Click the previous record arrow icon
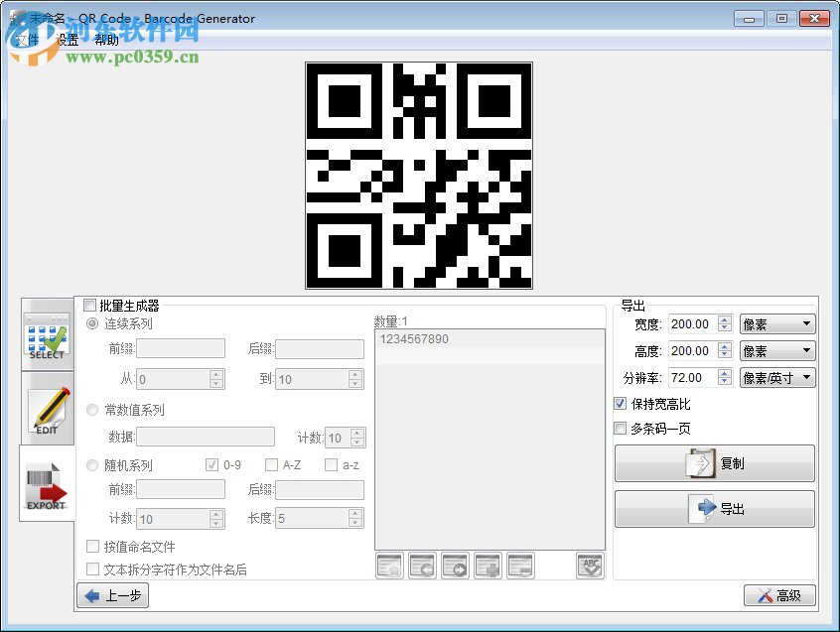 tap(421, 566)
